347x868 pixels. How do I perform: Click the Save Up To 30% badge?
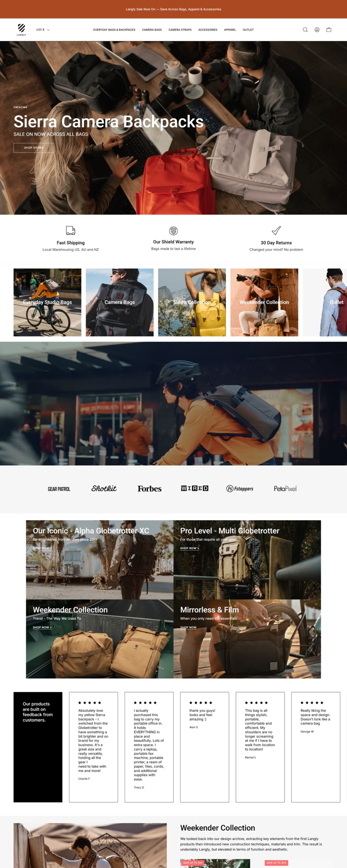[276, 863]
